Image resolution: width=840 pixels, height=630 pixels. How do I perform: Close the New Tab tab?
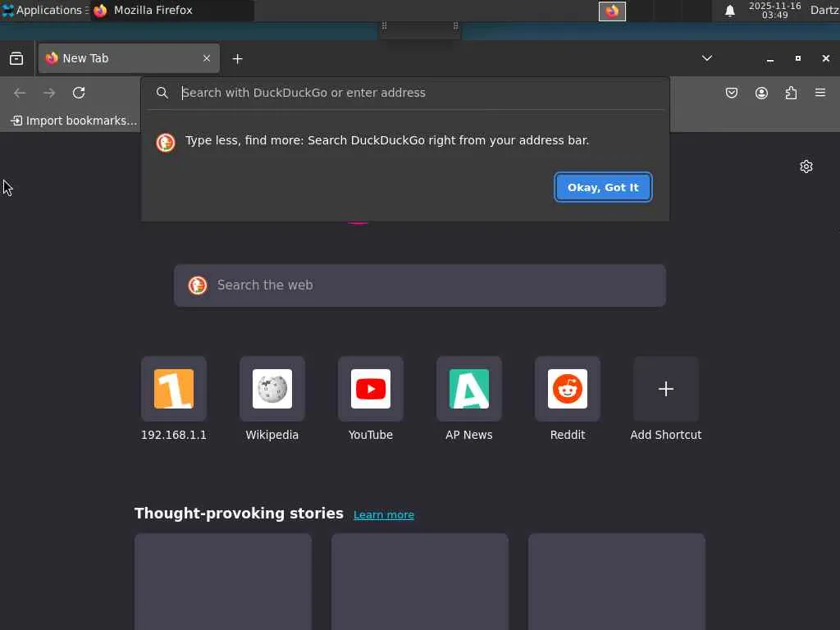coord(207,58)
